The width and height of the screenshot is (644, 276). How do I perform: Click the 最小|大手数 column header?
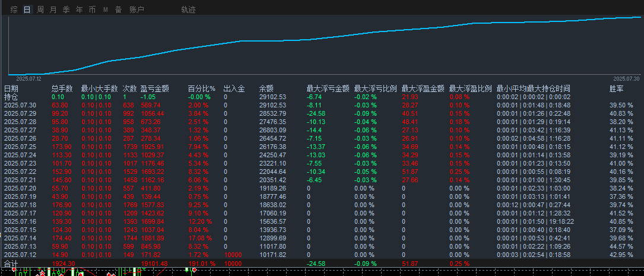tap(100, 88)
